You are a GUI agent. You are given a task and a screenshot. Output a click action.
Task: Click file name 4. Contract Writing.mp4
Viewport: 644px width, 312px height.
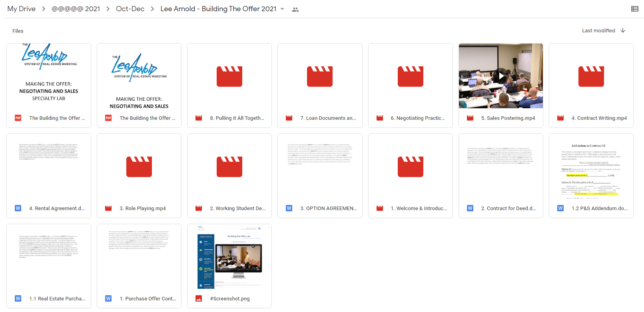click(599, 118)
